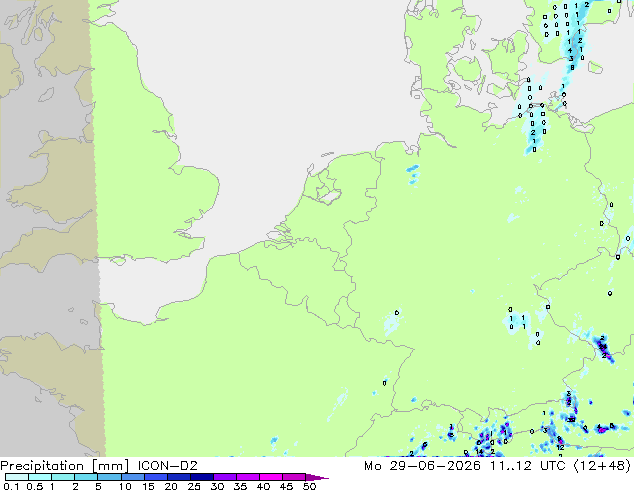This screenshot has height=490, width=634.
Task: Click the legend label '45'
Action: [x=286, y=486]
